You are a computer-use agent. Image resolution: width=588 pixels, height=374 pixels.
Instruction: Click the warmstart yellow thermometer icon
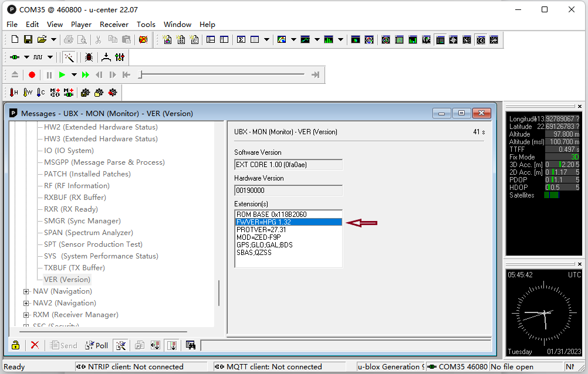coord(28,92)
